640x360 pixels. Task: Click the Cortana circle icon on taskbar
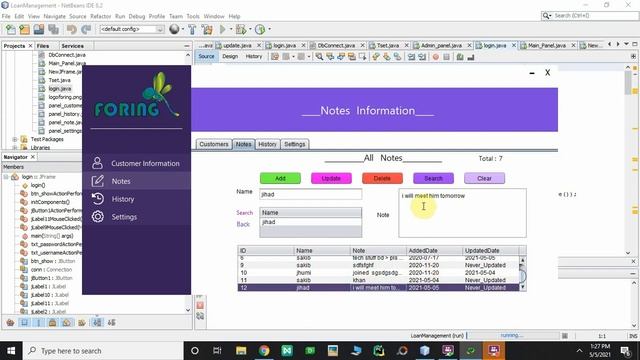(195, 351)
